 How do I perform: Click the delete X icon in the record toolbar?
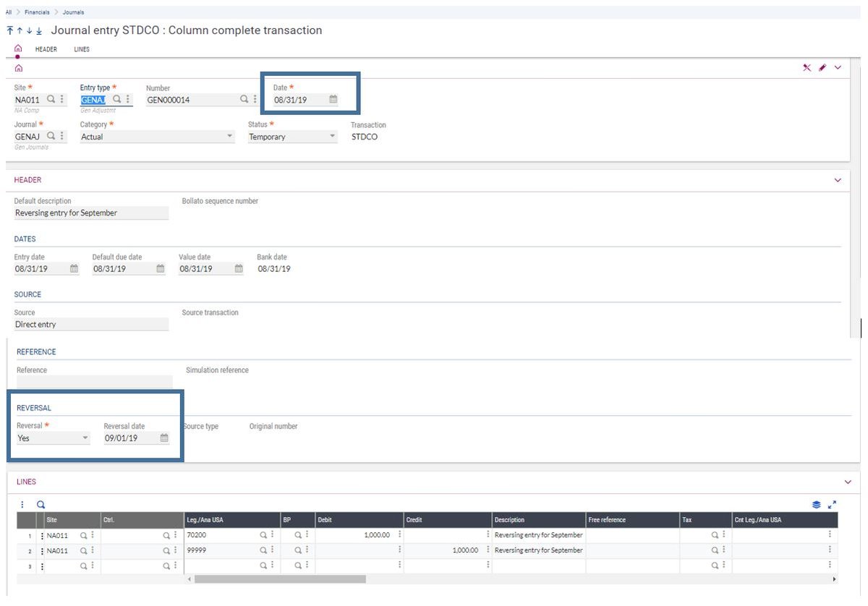click(807, 67)
